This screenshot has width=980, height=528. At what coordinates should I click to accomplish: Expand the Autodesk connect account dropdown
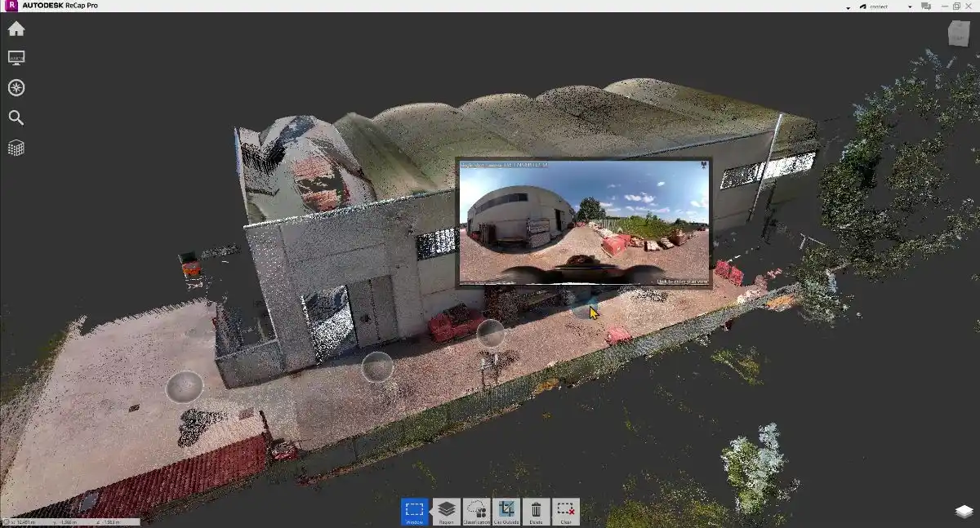click(910, 7)
